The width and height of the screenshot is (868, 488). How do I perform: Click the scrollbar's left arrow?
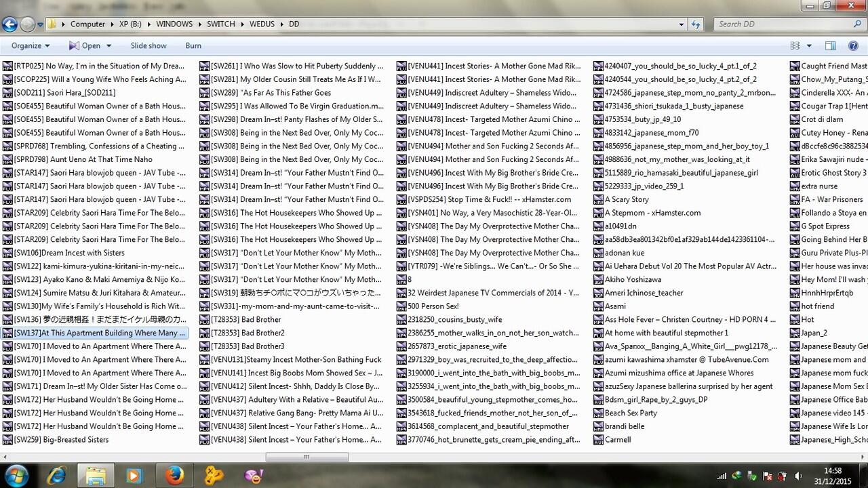(5, 457)
